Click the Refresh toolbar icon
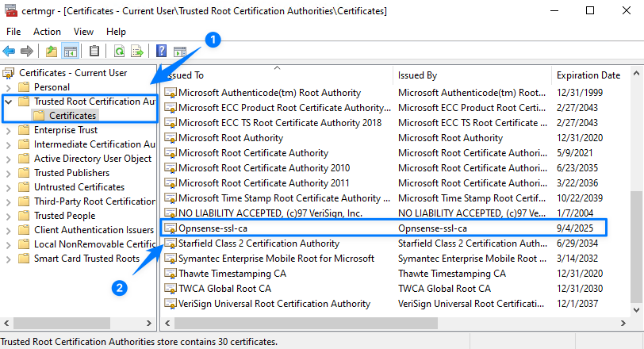The height and width of the screenshot is (349, 644). click(119, 52)
